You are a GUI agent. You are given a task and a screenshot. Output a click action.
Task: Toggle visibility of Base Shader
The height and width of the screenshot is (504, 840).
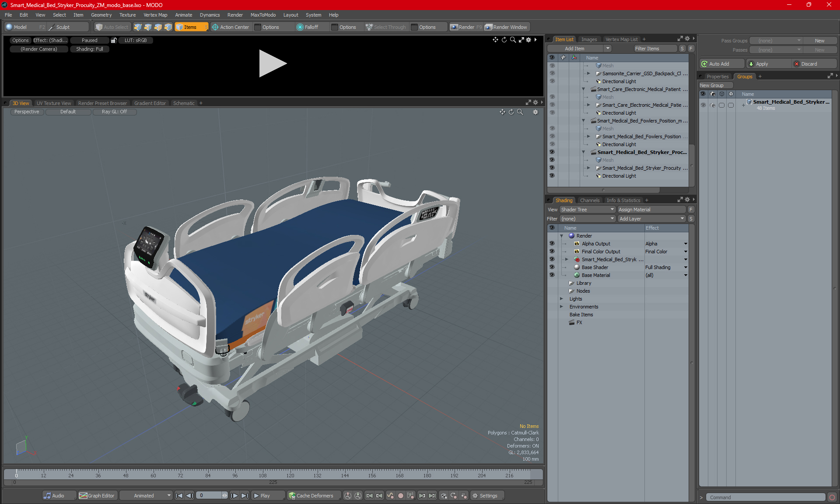click(x=552, y=267)
